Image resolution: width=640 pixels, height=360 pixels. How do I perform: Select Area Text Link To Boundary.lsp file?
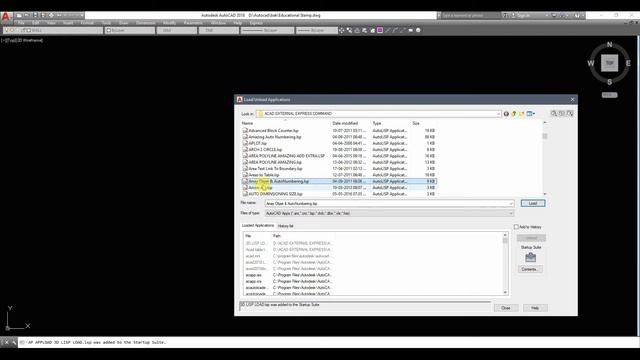[275, 169]
